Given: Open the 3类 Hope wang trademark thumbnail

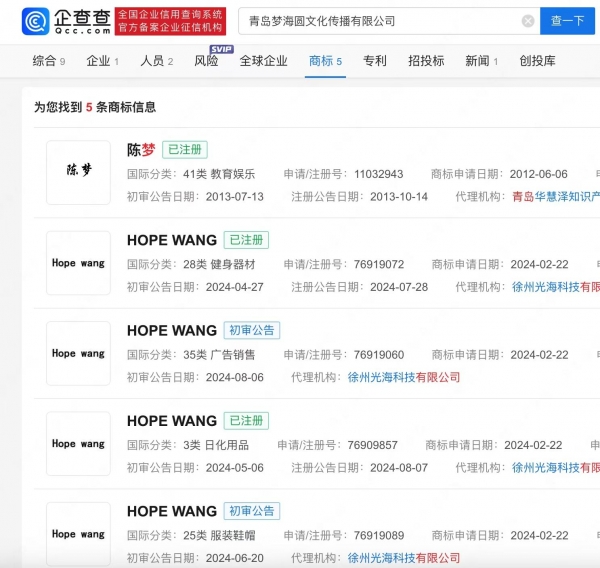Looking at the screenshot, I should (78, 443).
